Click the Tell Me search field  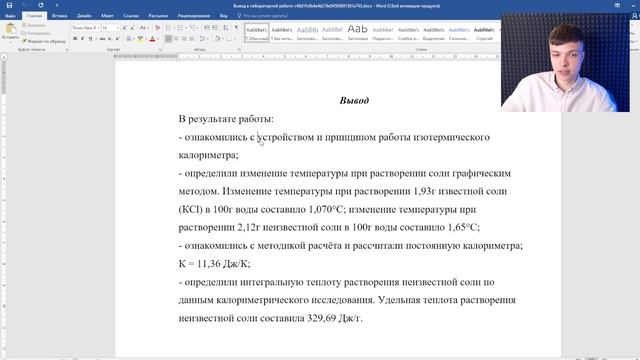click(x=265, y=16)
